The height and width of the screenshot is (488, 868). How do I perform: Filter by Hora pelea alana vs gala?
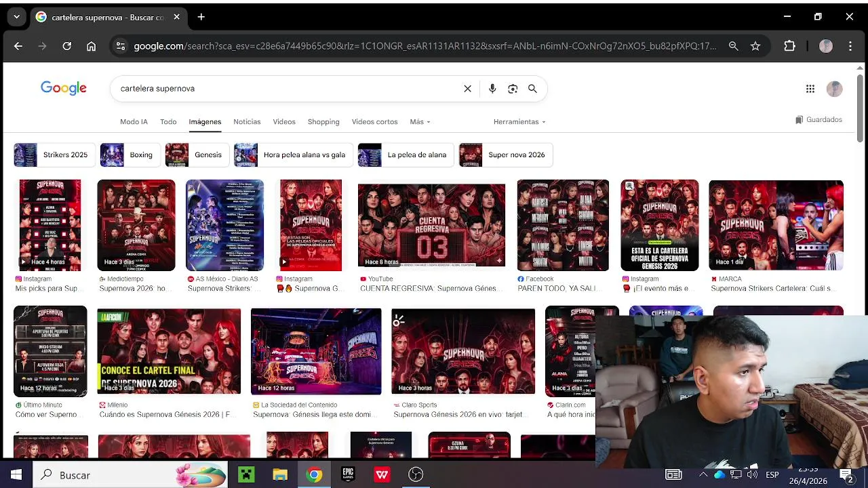pos(293,155)
